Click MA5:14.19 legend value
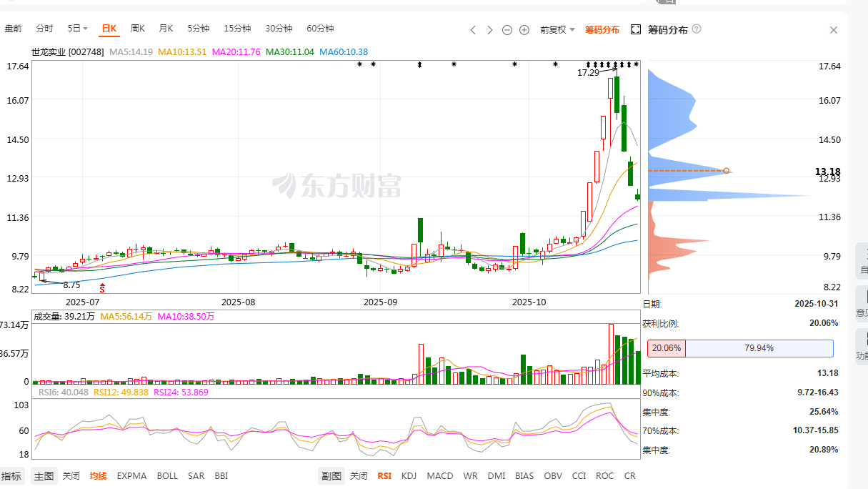 point(131,52)
